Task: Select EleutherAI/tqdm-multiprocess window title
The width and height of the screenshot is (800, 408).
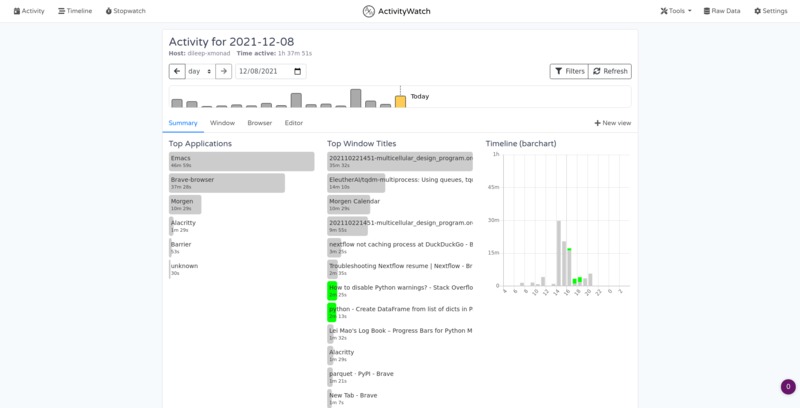Action: click(x=400, y=183)
